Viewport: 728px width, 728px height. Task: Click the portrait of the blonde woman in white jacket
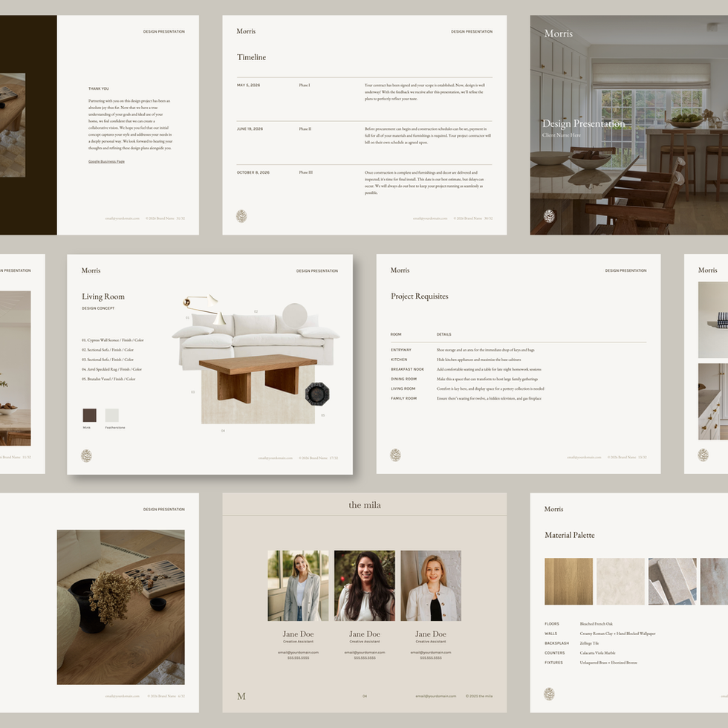431,585
